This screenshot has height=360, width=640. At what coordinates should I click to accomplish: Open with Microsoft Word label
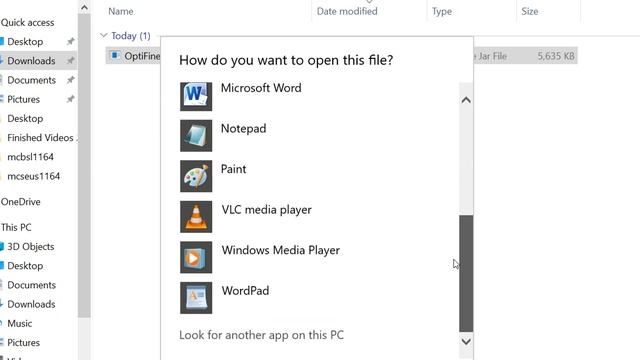(x=261, y=88)
